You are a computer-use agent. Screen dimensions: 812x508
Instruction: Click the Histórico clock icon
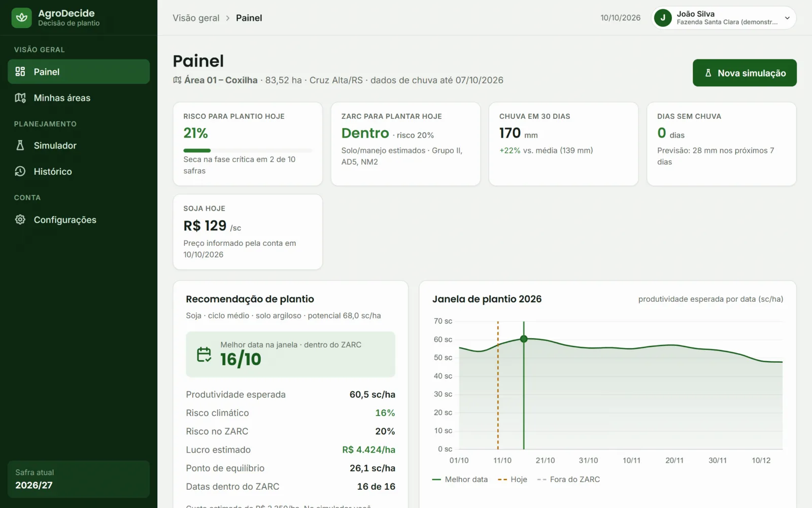(20, 171)
